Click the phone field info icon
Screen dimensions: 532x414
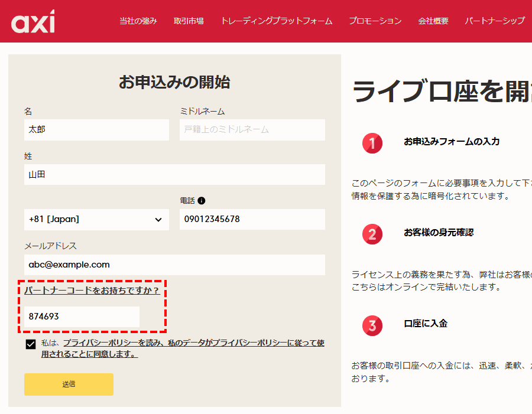pyautogui.click(x=202, y=201)
